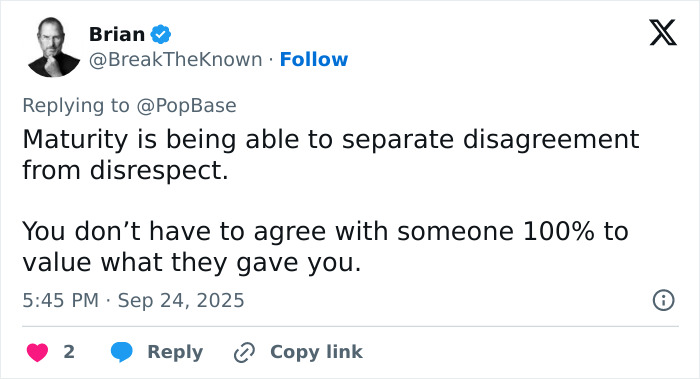Viewport: 700px width, 379px height.
Task: Open the circled info icon
Action: click(663, 300)
